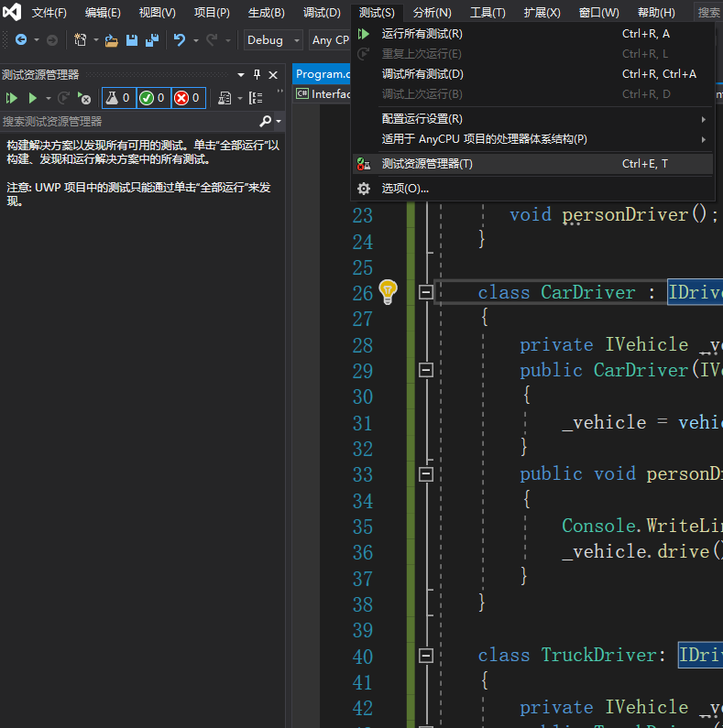This screenshot has height=728, width=723.
Task: Open the 文件(F) menu
Action: tap(49, 13)
